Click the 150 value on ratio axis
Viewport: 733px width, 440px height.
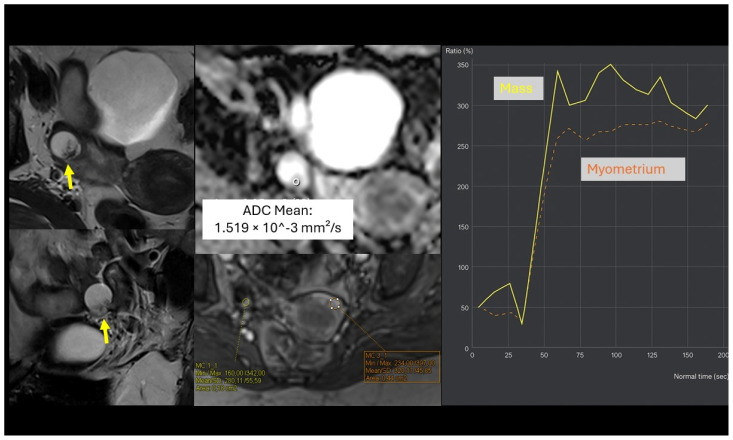pyautogui.click(x=463, y=227)
